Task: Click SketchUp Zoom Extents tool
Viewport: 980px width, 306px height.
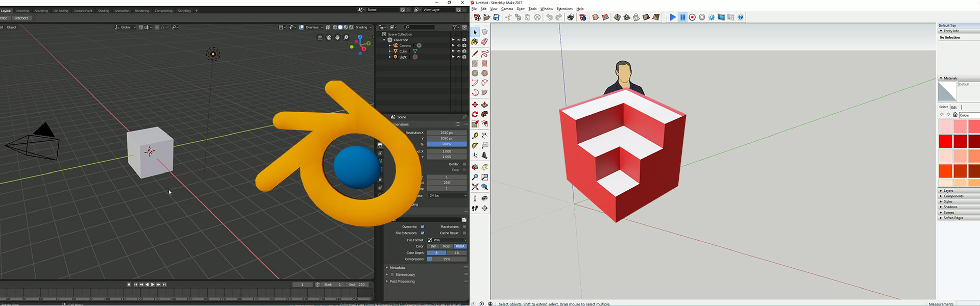Action: [475, 187]
